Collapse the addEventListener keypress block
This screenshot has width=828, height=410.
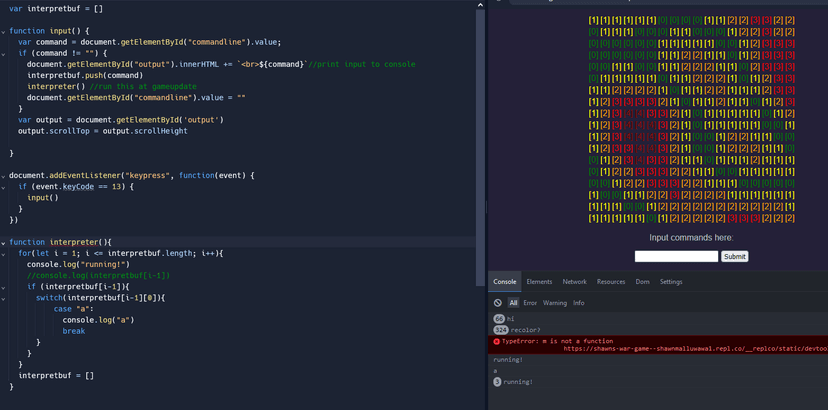[x=4, y=176]
